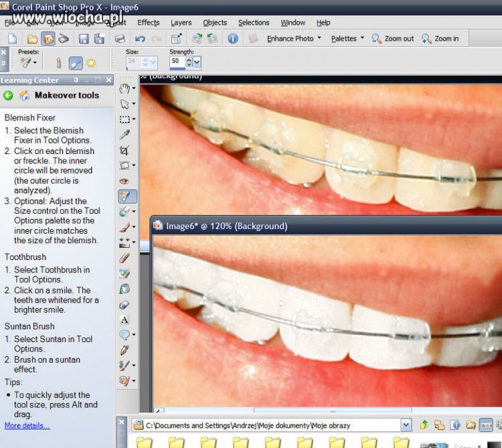This screenshot has width=502, height=448.
Task: Select the Lighten/Darken tool
Action: pyautogui.click(x=124, y=242)
